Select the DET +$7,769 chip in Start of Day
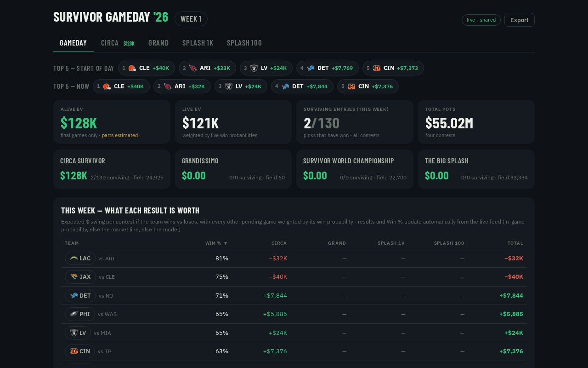 328,68
